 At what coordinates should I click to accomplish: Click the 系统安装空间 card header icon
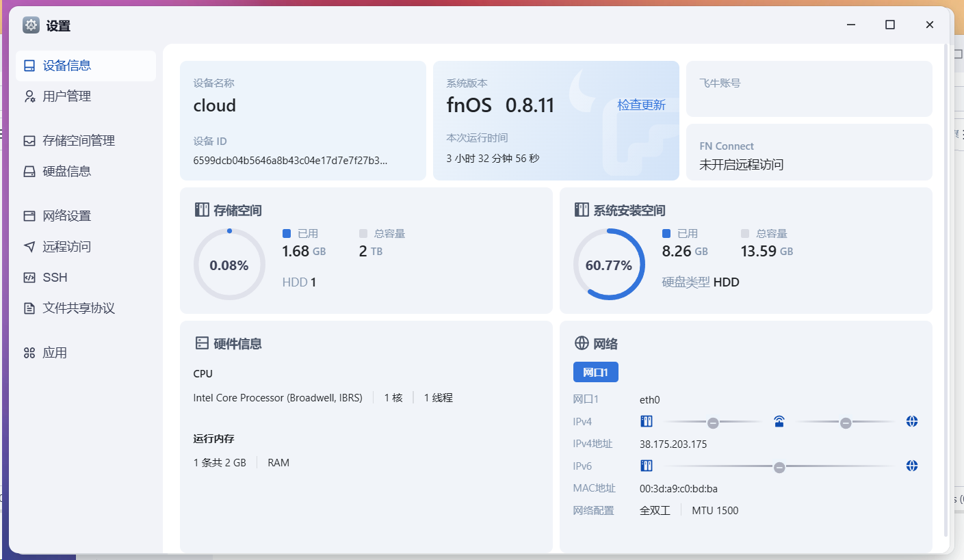point(582,210)
